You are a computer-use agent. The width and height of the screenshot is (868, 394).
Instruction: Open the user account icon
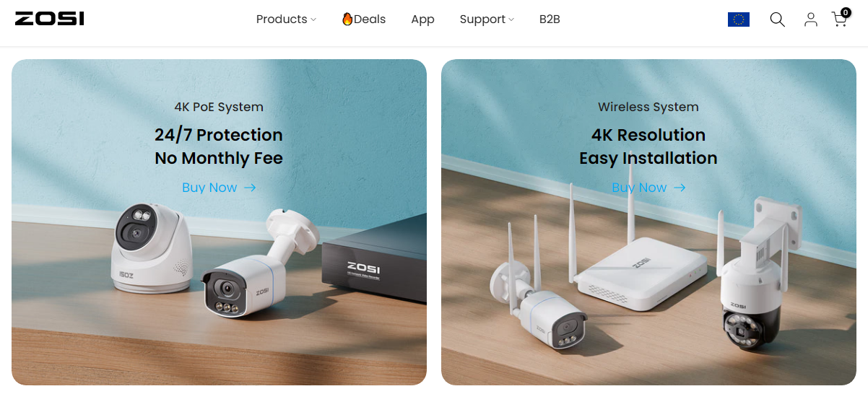point(811,19)
